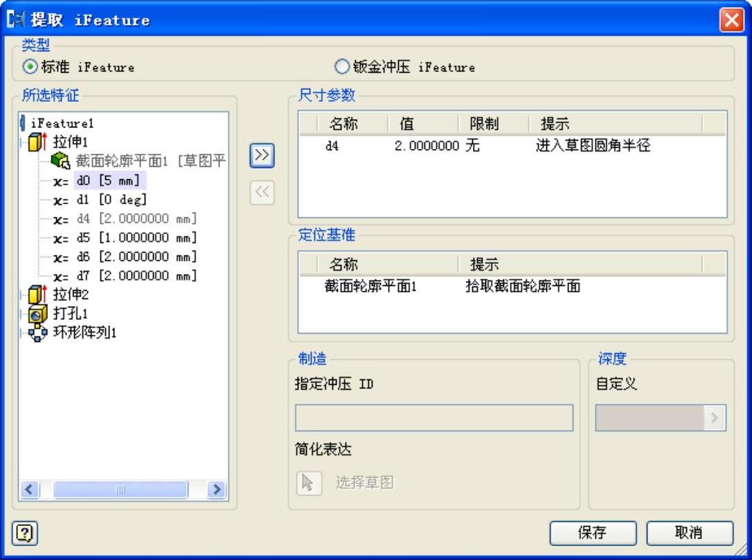Click the 拉伸1 extrude feature icon
The height and width of the screenshot is (560, 752).
pyautogui.click(x=38, y=142)
